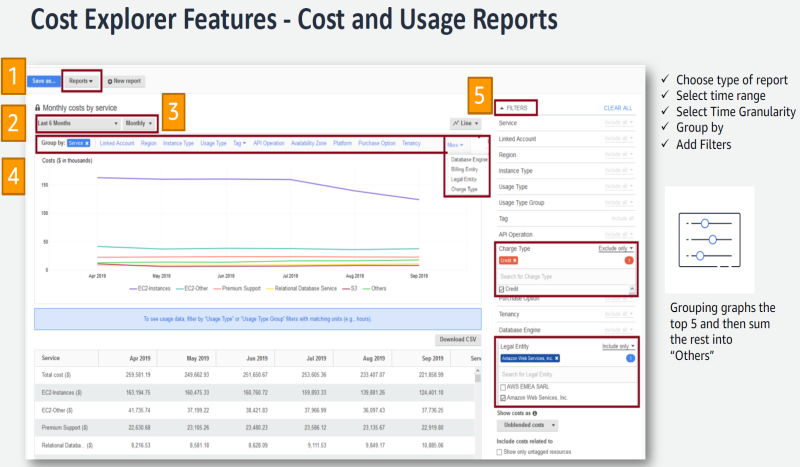
Task: Group by Linked Account
Action: point(117,143)
